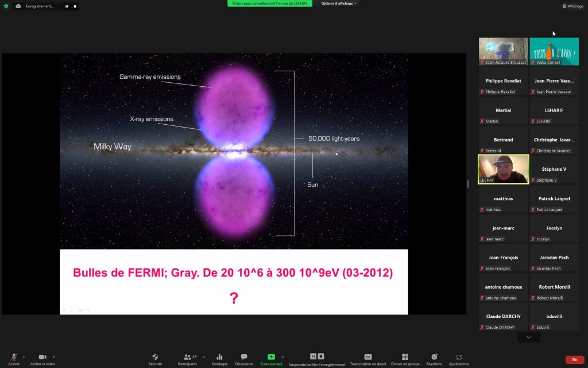Image resolution: width=588 pixels, height=368 pixels.
Task: Click the muted mic icon beside Stéphane V
Action: click(533, 180)
